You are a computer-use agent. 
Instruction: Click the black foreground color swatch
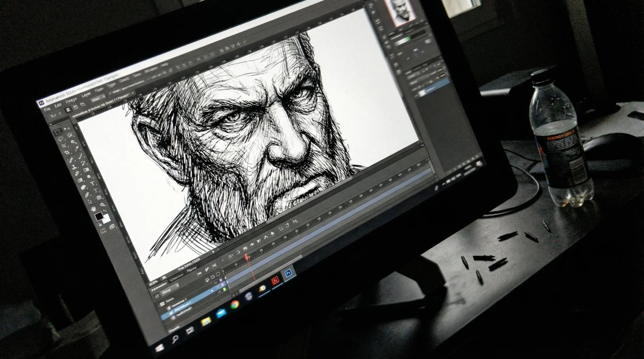pos(98,216)
